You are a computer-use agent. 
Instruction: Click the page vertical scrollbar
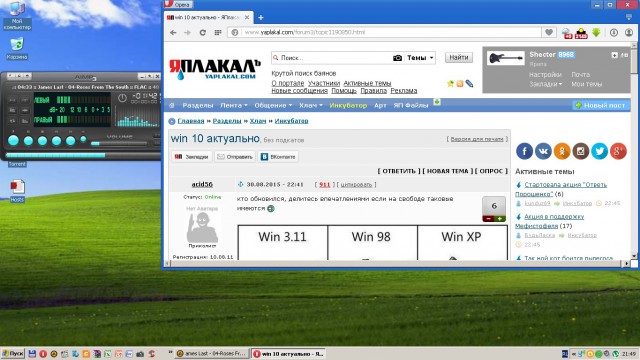pyautogui.click(x=634, y=151)
